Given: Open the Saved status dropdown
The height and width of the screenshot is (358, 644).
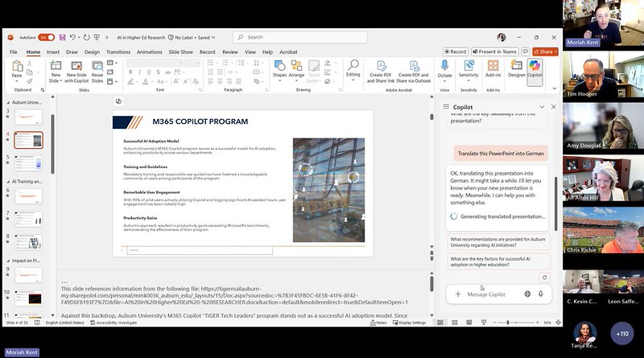Looking at the screenshot, I should click(206, 37).
